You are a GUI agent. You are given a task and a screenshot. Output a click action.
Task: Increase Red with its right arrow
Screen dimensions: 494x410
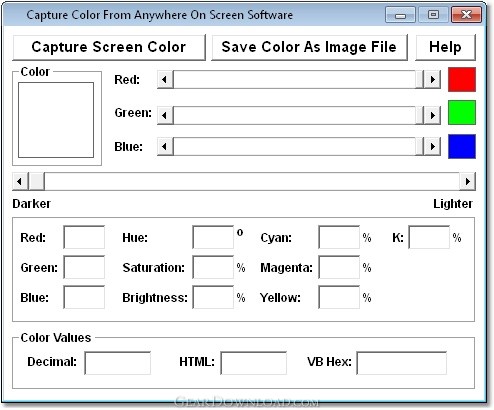point(432,80)
